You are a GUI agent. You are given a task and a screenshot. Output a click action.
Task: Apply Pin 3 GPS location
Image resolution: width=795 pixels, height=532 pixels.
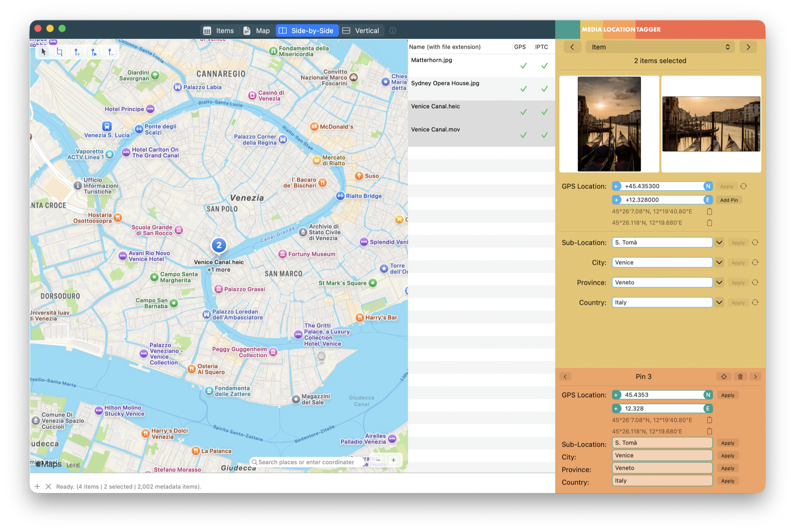click(728, 395)
